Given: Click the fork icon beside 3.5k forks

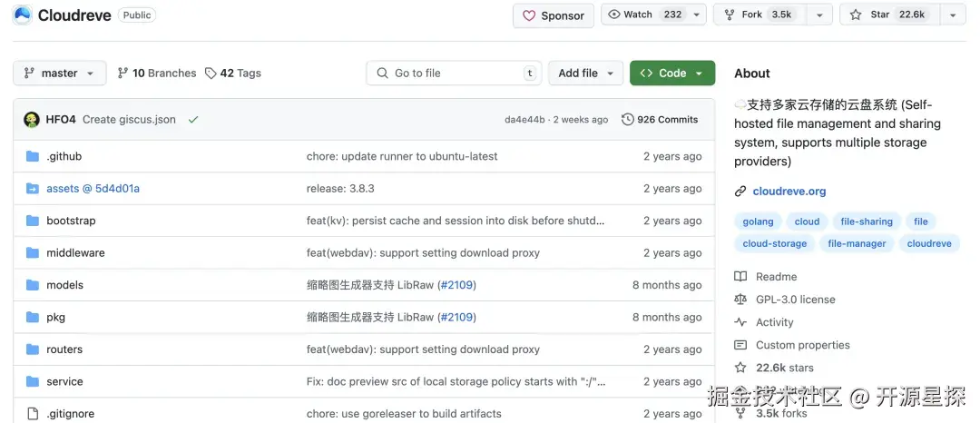Looking at the screenshot, I should [x=740, y=413].
